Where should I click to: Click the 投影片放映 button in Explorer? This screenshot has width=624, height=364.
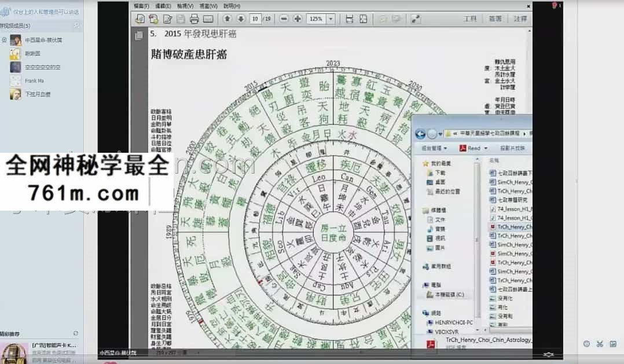click(x=513, y=148)
